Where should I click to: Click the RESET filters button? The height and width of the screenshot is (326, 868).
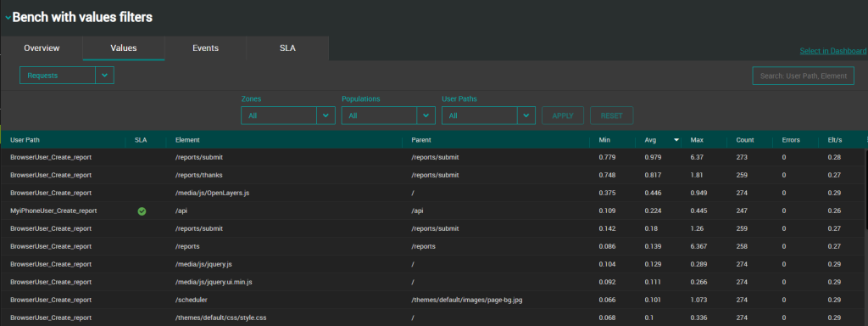tap(612, 115)
